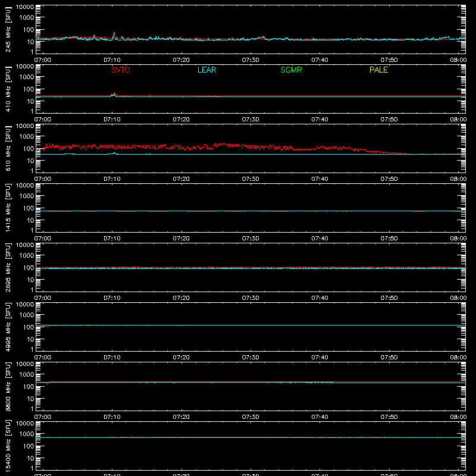Click 07:20 tick under the 410 MHz panel
This screenshot has width=476, height=476.
coord(181,120)
